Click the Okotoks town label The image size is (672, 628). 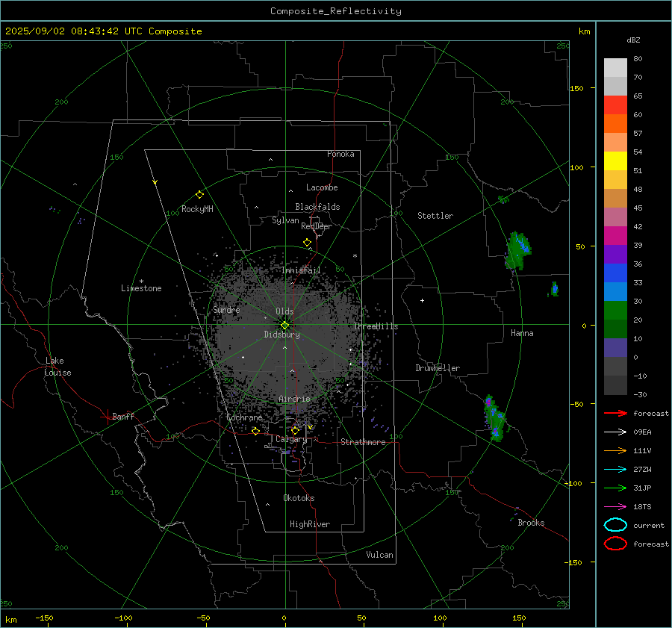coord(299,498)
